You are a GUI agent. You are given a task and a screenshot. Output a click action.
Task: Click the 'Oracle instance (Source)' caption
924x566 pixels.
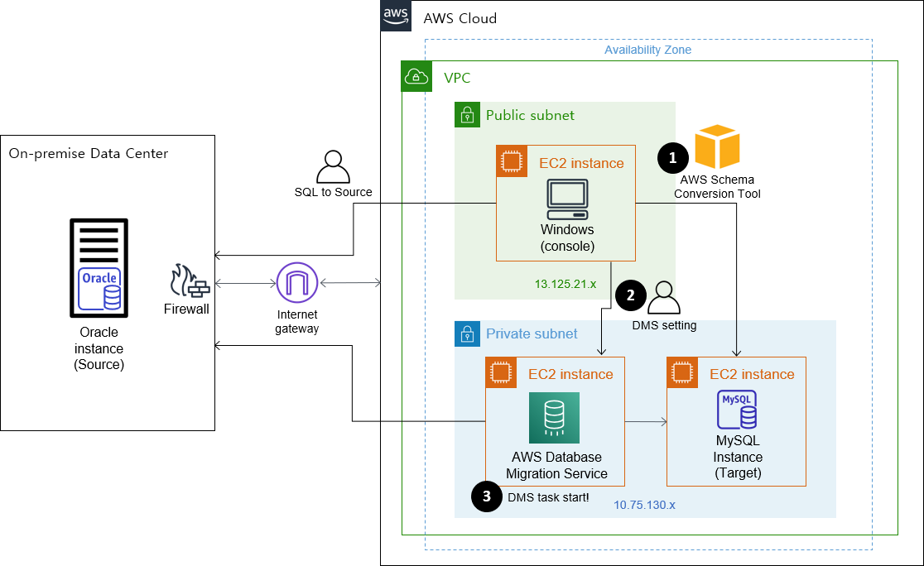point(99,348)
